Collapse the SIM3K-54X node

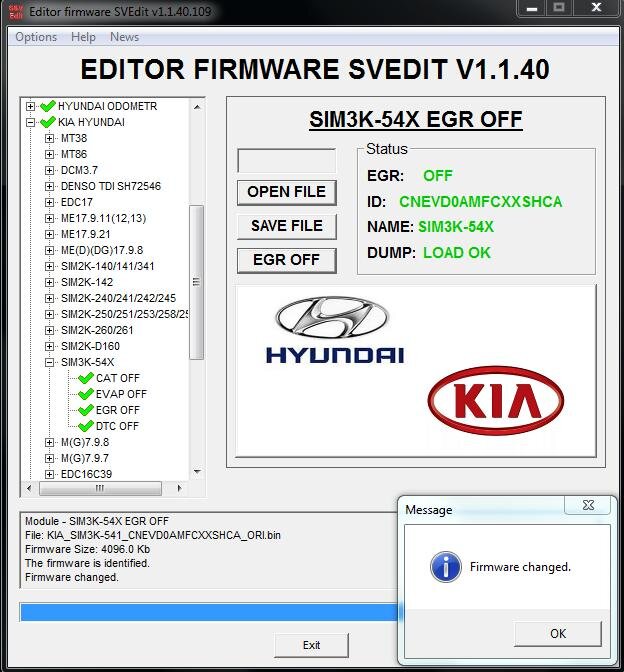[x=49, y=362]
